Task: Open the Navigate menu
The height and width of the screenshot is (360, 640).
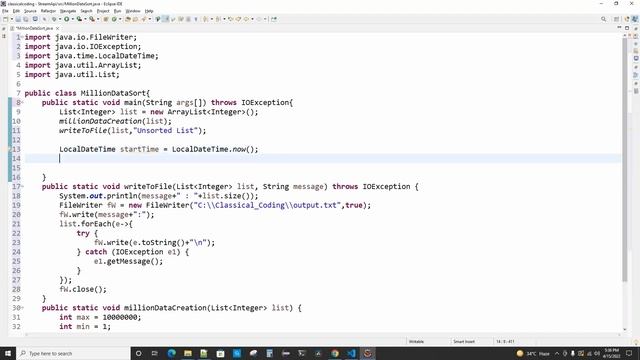Action: pos(68,11)
